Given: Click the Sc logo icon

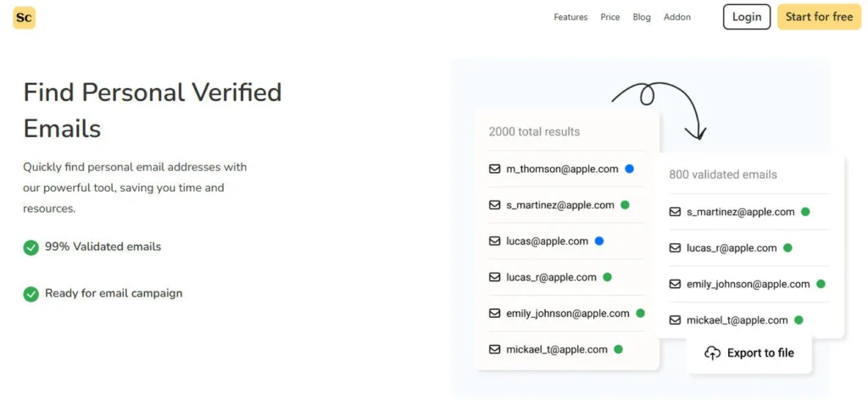Looking at the screenshot, I should point(25,18).
